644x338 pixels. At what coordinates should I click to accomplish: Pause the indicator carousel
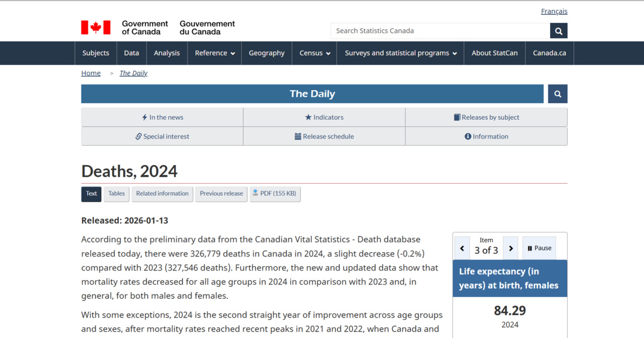(x=539, y=248)
